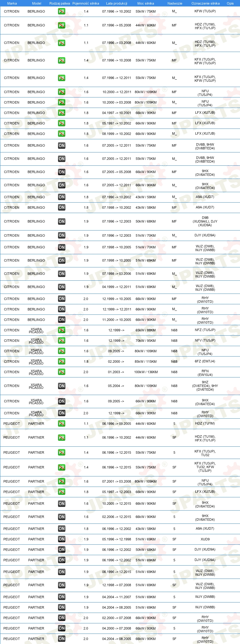Click the Marka column header

(12, 3)
